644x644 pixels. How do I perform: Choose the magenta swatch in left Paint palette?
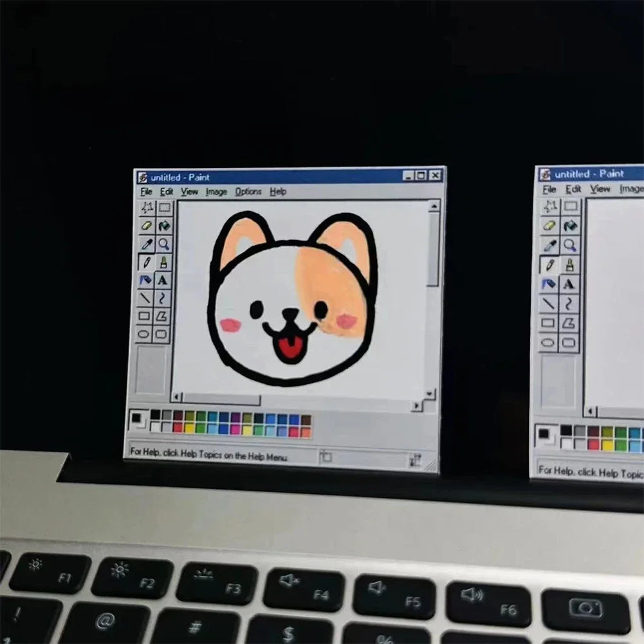click(x=235, y=429)
